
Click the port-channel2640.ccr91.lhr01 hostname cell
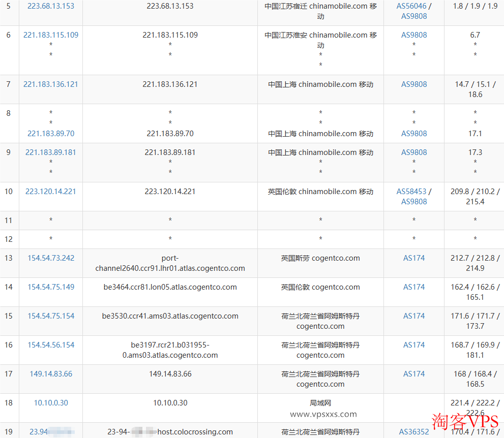pos(170,263)
